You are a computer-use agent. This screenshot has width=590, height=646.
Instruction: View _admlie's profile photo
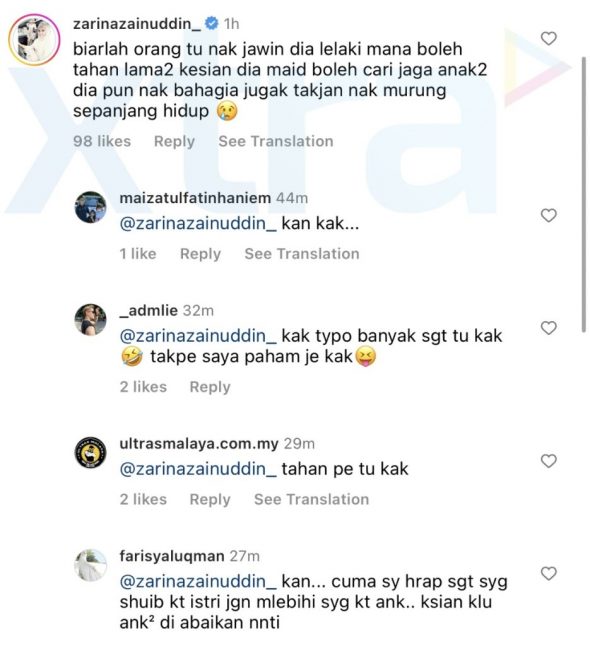(91, 320)
